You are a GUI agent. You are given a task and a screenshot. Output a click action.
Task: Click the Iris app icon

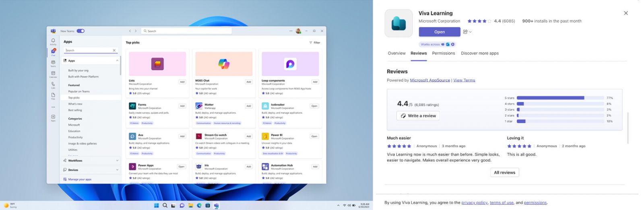pos(199,167)
